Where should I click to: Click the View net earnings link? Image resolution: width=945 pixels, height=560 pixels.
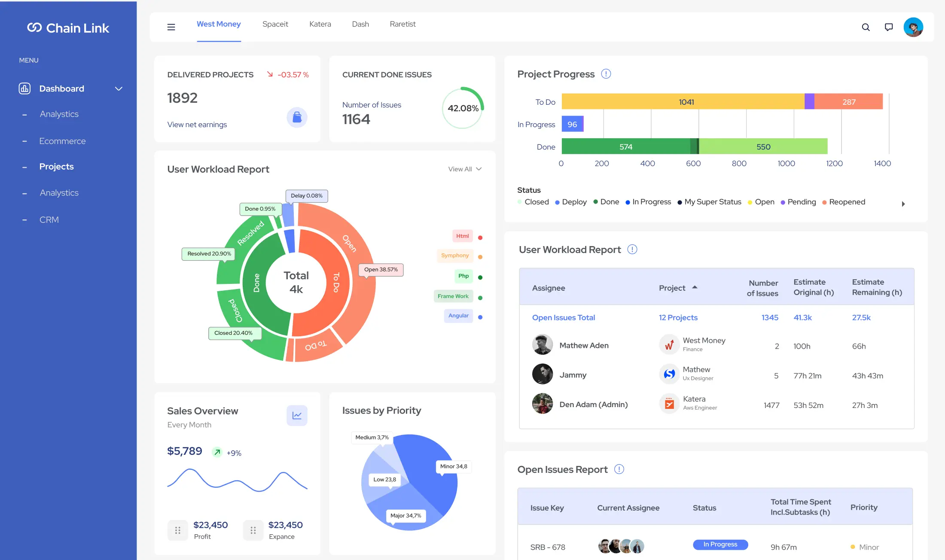197,125
